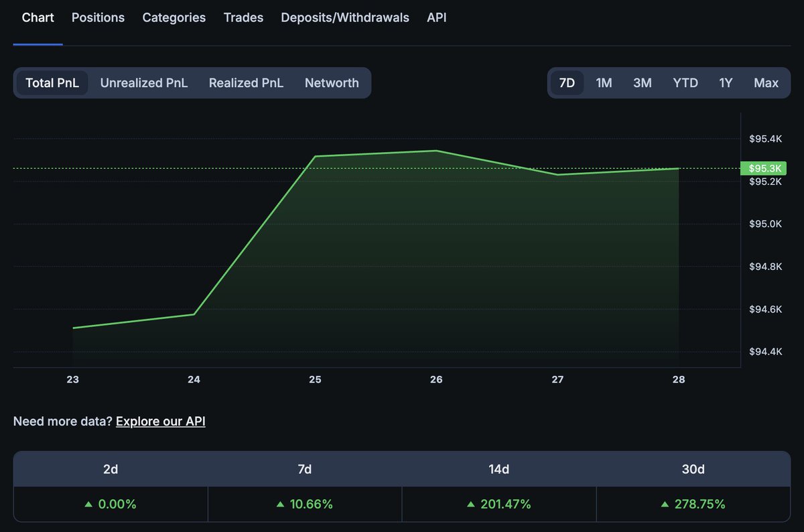The image size is (804, 532).
Task: Click date label 25 on x-axis
Action: point(315,380)
